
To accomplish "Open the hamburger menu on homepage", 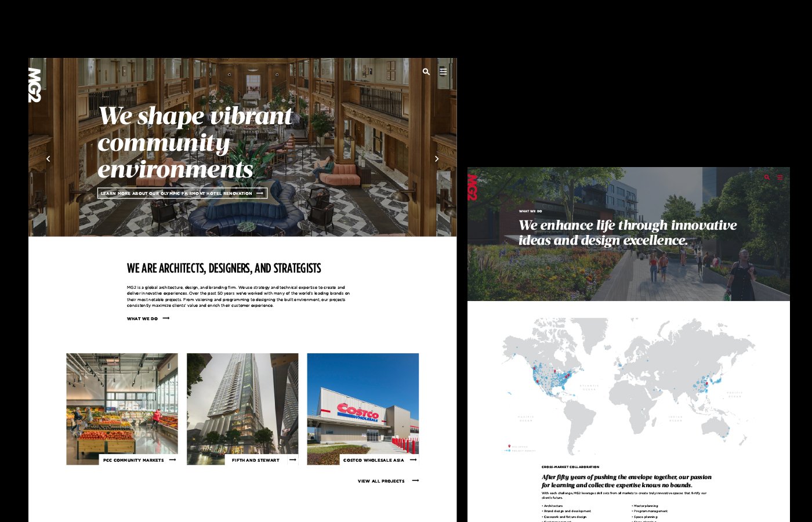I will click(x=443, y=72).
